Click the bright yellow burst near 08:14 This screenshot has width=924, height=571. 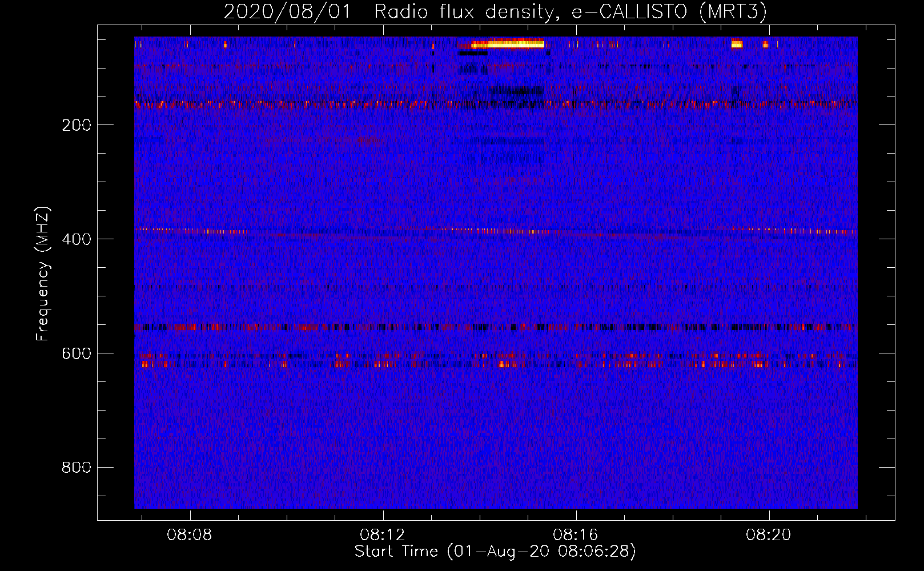[507, 43]
